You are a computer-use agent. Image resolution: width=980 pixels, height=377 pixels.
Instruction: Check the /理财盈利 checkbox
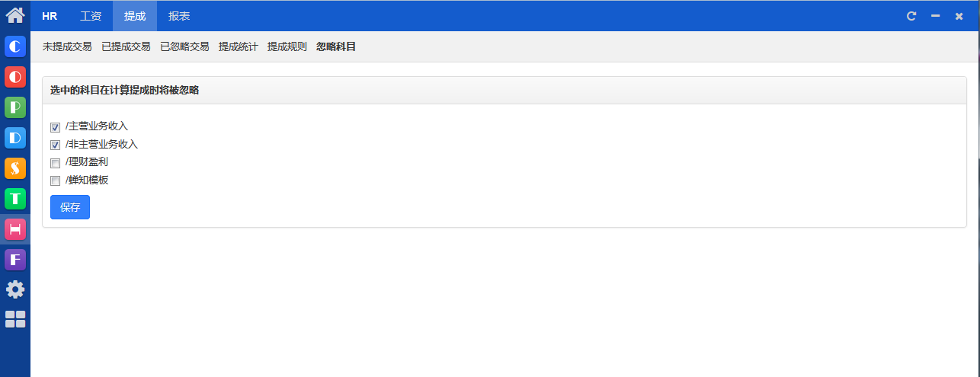pyautogui.click(x=55, y=163)
